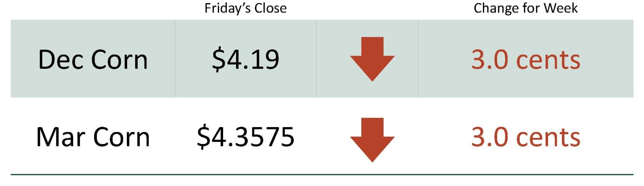Click the word "Week" in the header
This screenshot has width=644, height=186.
pos(560,8)
